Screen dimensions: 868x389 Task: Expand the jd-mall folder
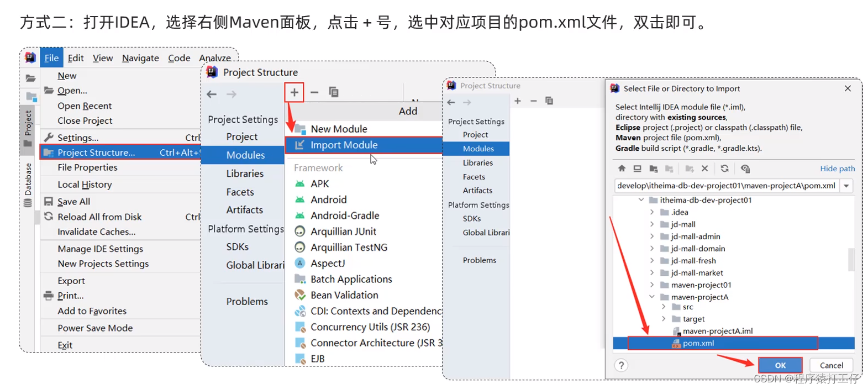pyautogui.click(x=652, y=224)
